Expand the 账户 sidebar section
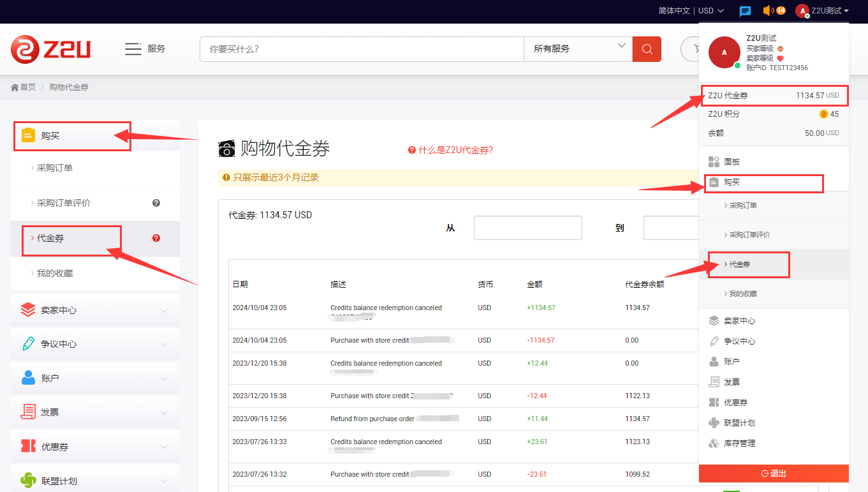Image resolution: width=868 pixels, height=492 pixels. click(94, 378)
